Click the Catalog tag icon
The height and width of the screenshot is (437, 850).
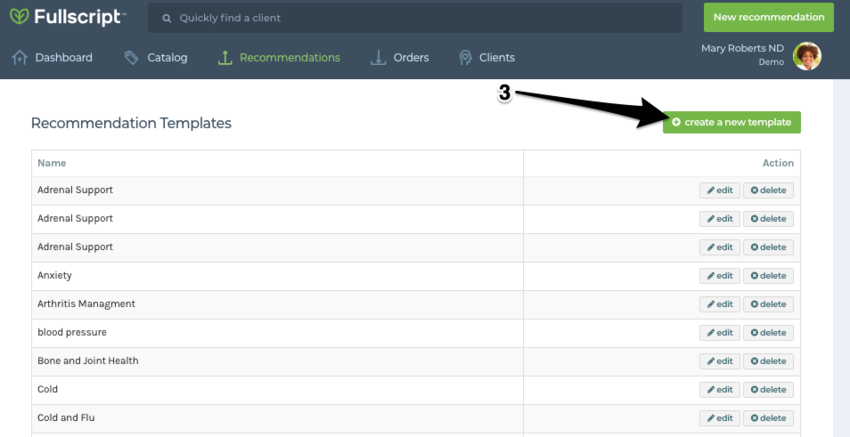pyautogui.click(x=132, y=58)
